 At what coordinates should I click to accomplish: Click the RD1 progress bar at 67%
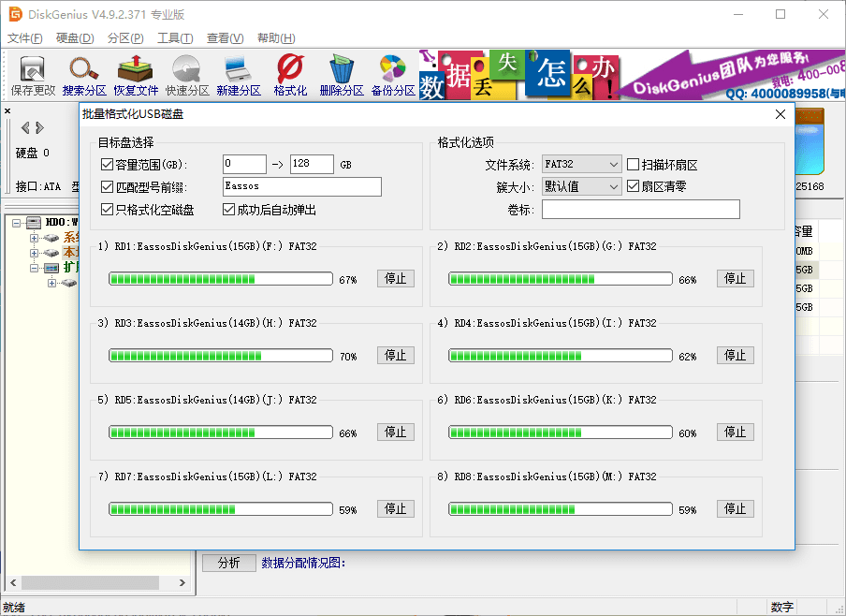[221, 279]
